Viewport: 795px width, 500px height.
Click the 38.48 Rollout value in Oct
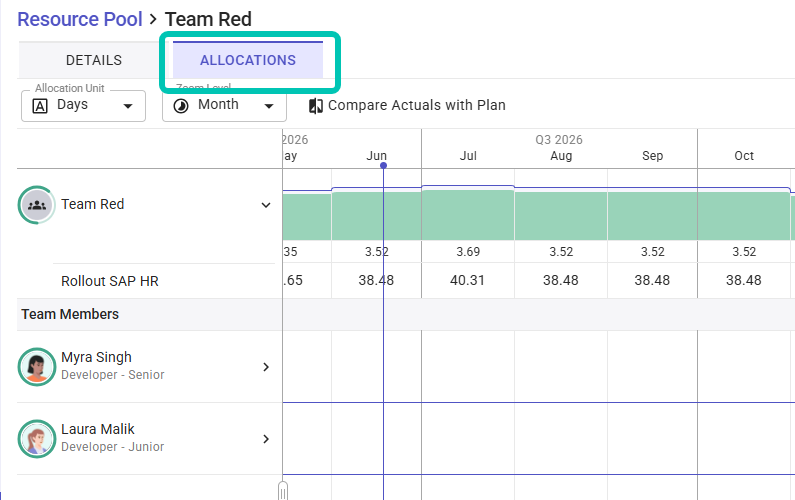pyautogui.click(x=744, y=280)
